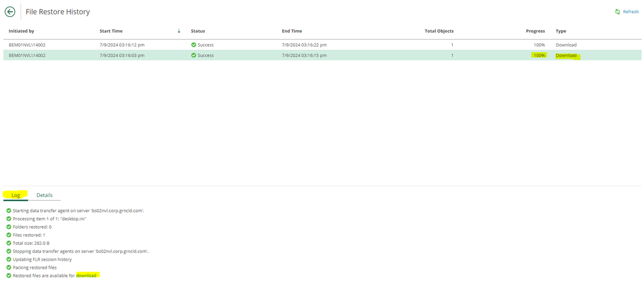Click the highlighted 100% progress value
The image size is (644, 282).
(x=539, y=55)
